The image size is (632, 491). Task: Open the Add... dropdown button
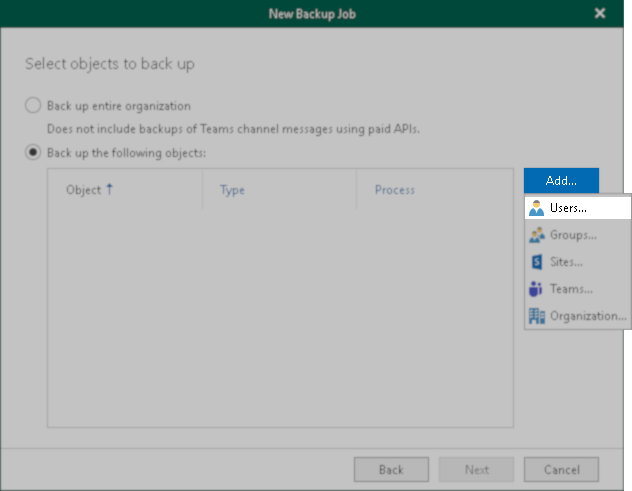561,181
